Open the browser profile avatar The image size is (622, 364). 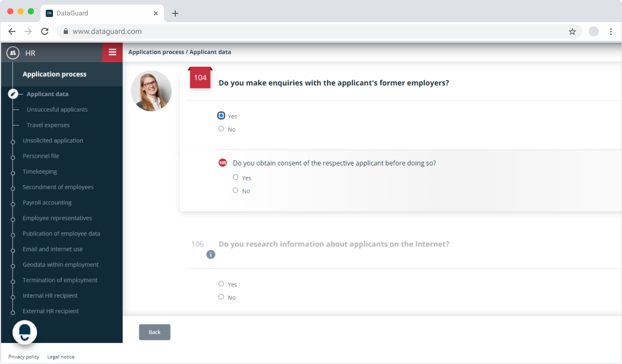click(x=594, y=31)
